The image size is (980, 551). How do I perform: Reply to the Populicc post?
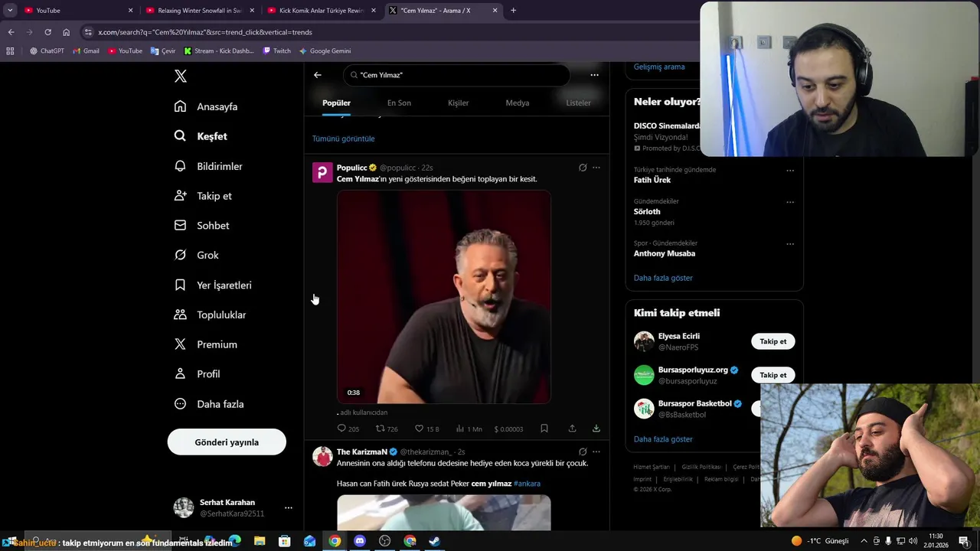[x=348, y=429]
